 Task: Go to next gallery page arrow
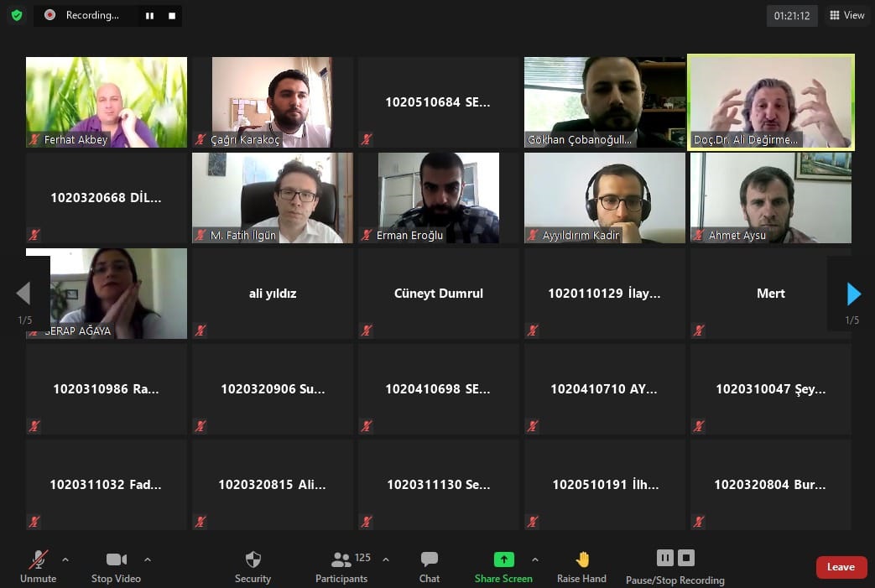click(x=853, y=294)
